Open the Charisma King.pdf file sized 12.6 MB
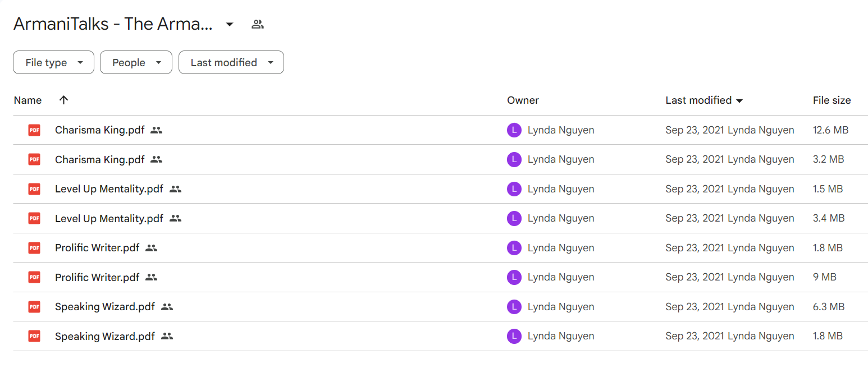This screenshot has height=368, width=868. [99, 130]
